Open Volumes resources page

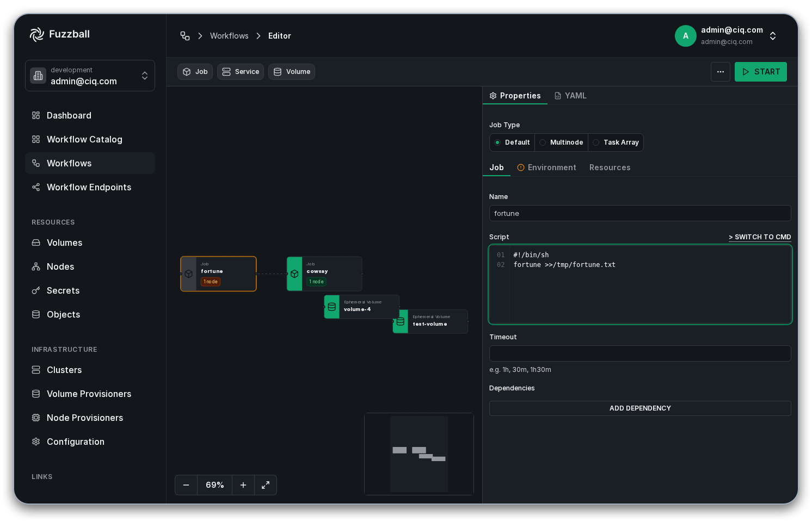(90, 243)
